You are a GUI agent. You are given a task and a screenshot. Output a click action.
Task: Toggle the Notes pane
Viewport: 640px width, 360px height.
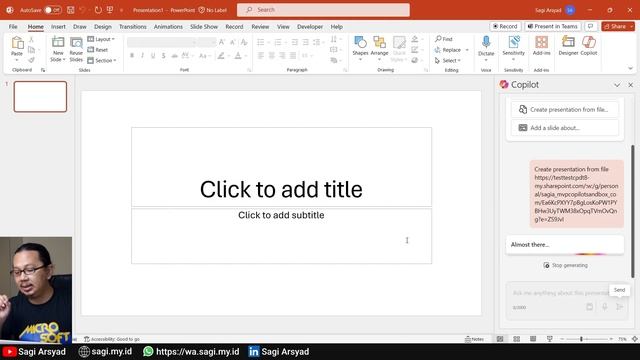coord(474,339)
